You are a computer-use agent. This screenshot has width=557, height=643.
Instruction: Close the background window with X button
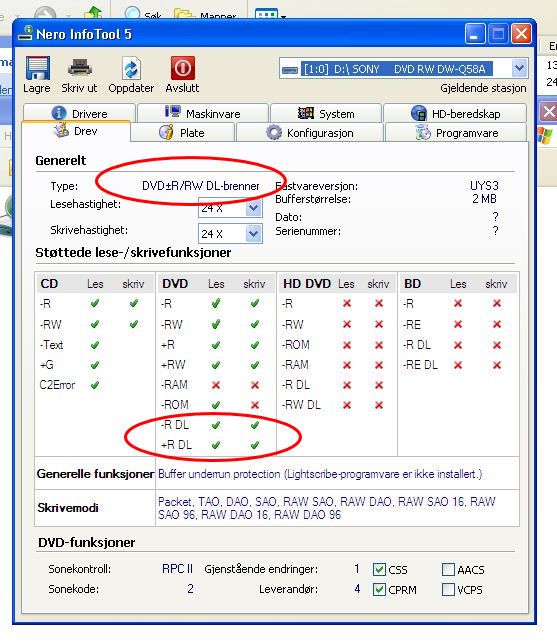[x=548, y=111]
